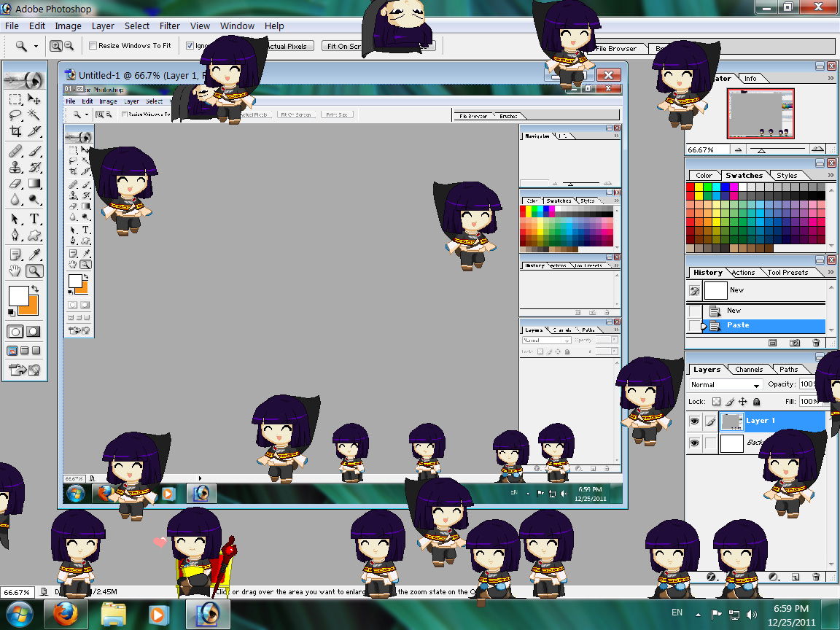Select the Move tool
The width and height of the screenshot is (840, 630).
(x=34, y=99)
